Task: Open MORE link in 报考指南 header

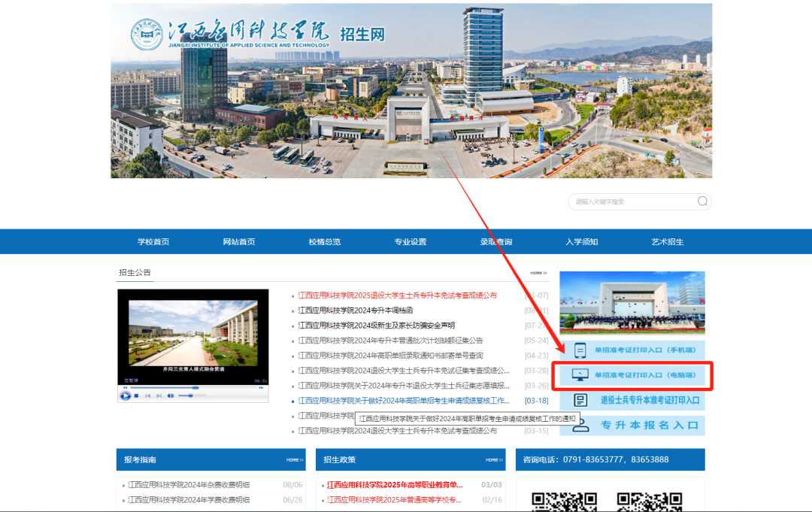Action: click(295, 459)
